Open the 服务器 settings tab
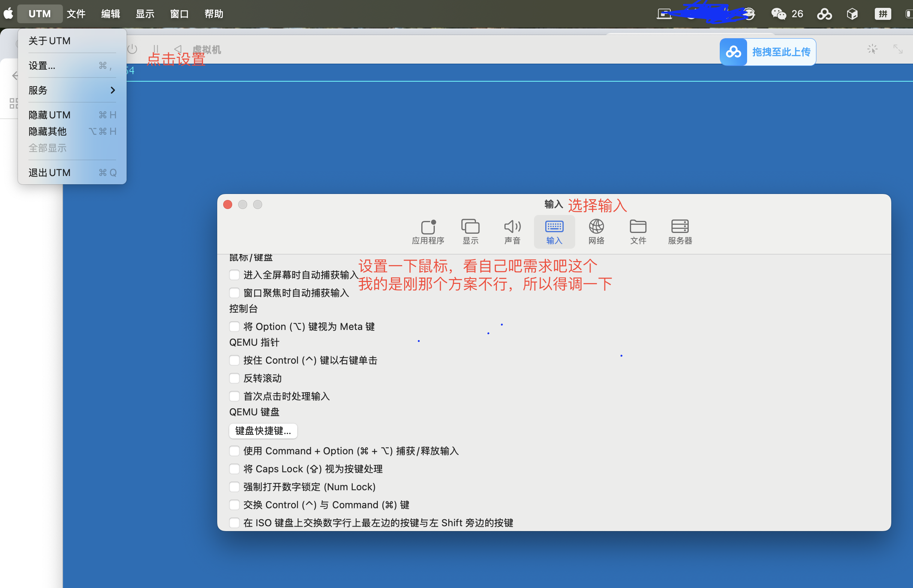 click(680, 232)
